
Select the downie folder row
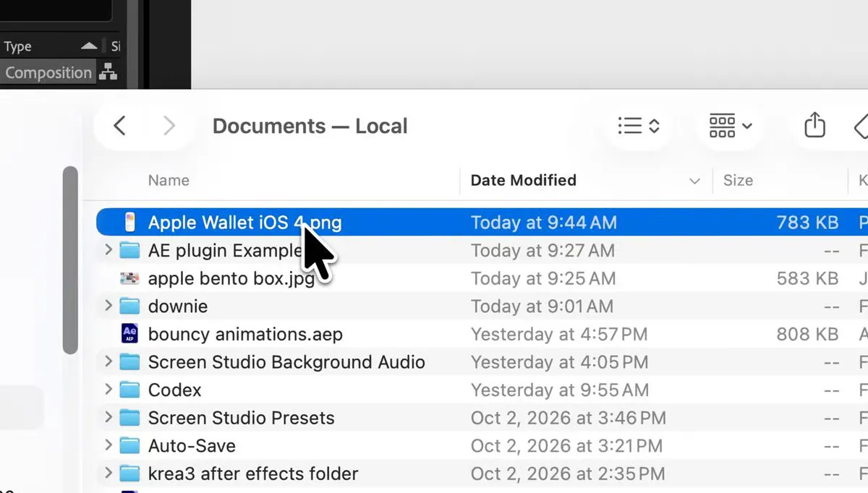tap(482, 306)
